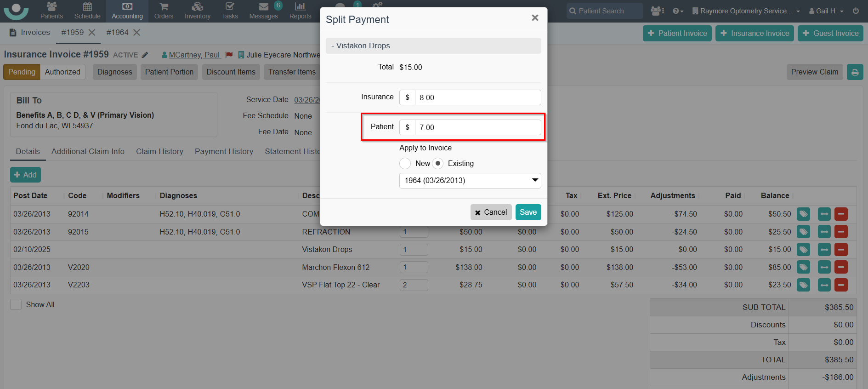Switch to invoice #1964 tab
The width and height of the screenshot is (868, 389).
click(x=117, y=33)
